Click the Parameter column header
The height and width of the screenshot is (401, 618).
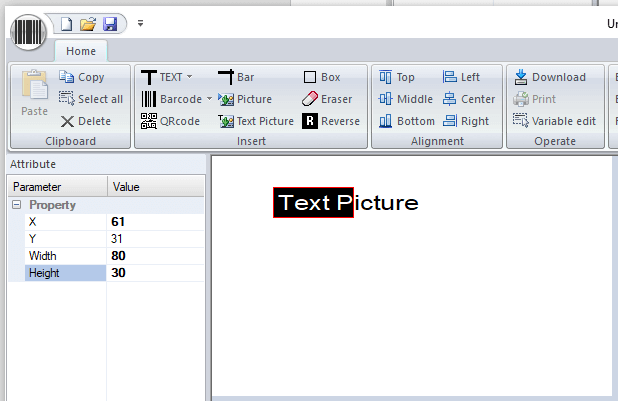coord(58,187)
